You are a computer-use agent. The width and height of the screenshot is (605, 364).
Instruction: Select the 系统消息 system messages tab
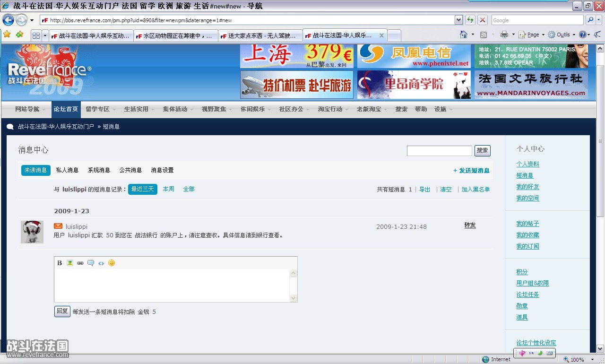(99, 170)
